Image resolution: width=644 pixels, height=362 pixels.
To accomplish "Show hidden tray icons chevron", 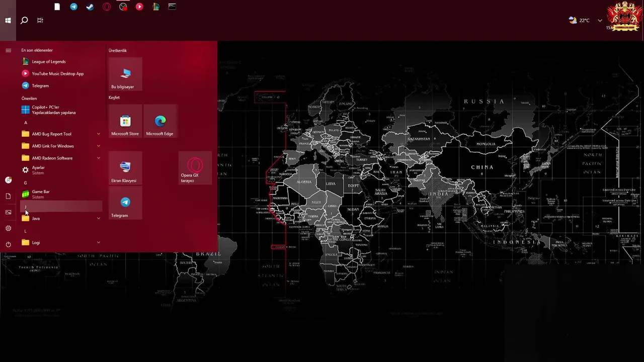I will click(600, 21).
